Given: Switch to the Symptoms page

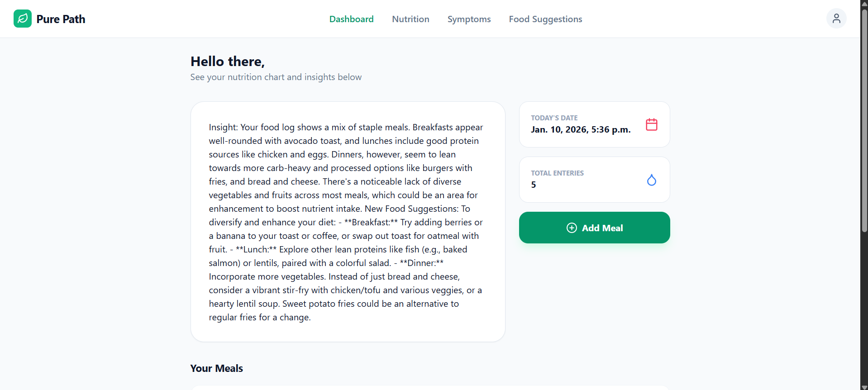Looking at the screenshot, I should [469, 19].
